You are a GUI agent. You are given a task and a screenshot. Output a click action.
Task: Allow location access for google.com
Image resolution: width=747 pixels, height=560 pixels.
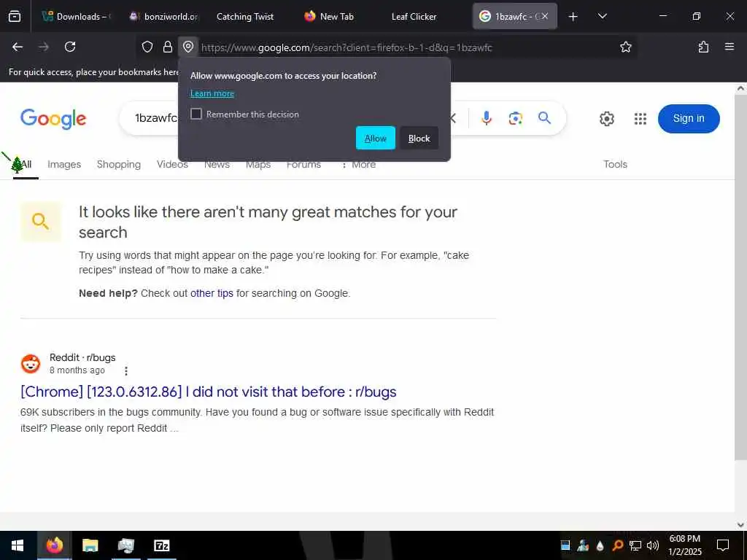pyautogui.click(x=376, y=138)
